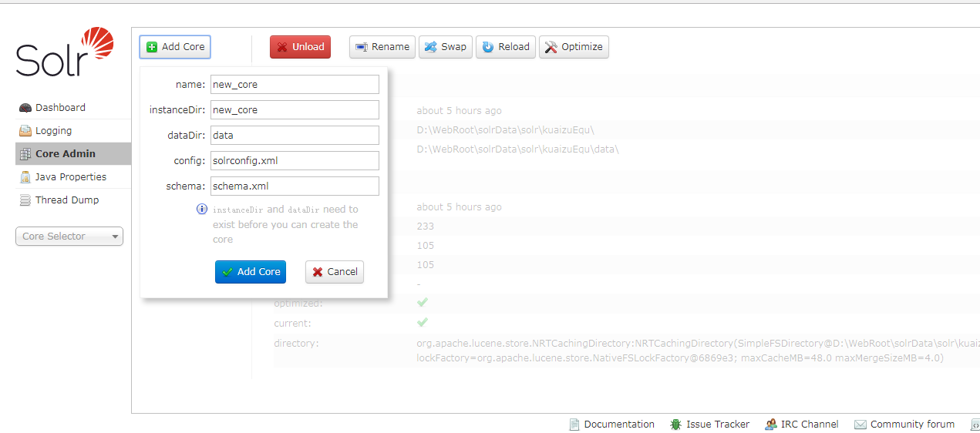Click the Swap arrows icon
This screenshot has width=980, height=433.
tap(430, 47)
